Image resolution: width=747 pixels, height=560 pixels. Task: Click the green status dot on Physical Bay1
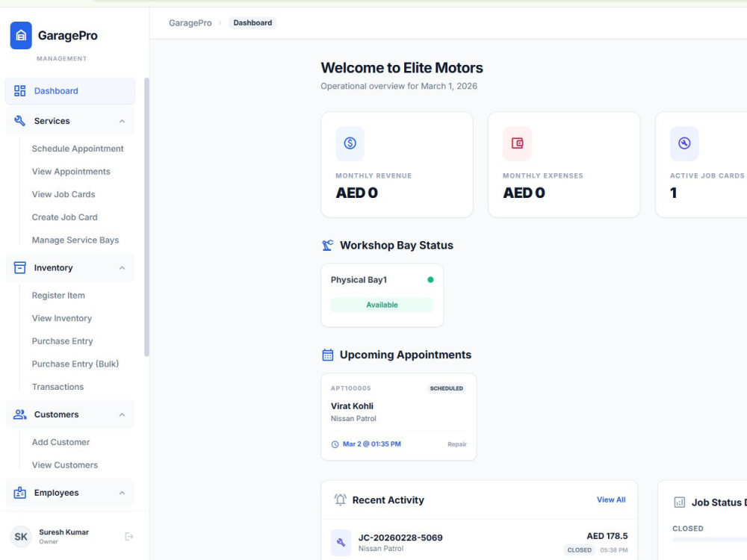tap(431, 279)
